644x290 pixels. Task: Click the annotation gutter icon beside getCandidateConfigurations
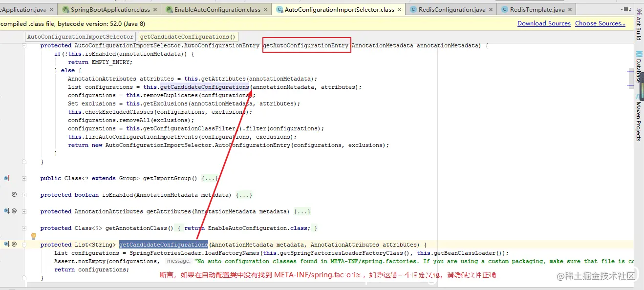click(x=14, y=244)
